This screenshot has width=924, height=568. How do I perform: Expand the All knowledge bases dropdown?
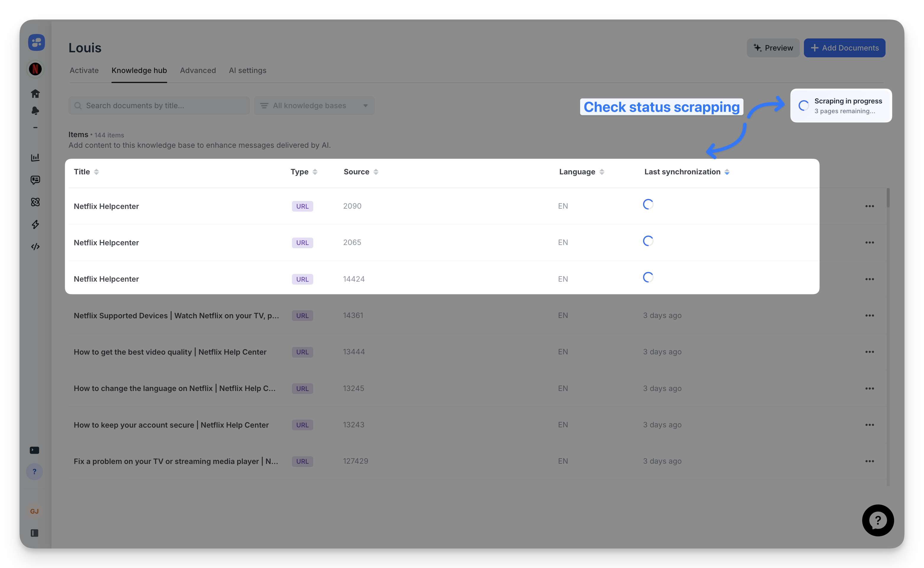[x=314, y=106]
